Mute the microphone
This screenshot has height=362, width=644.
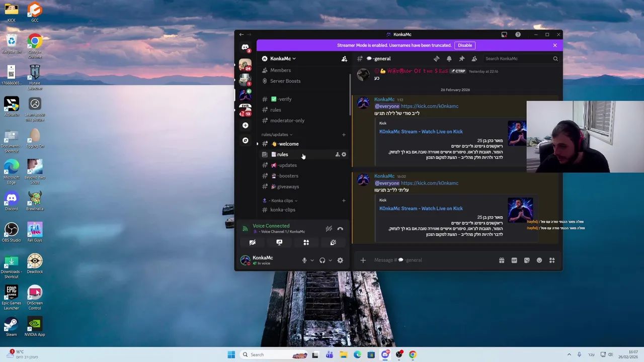(x=304, y=260)
